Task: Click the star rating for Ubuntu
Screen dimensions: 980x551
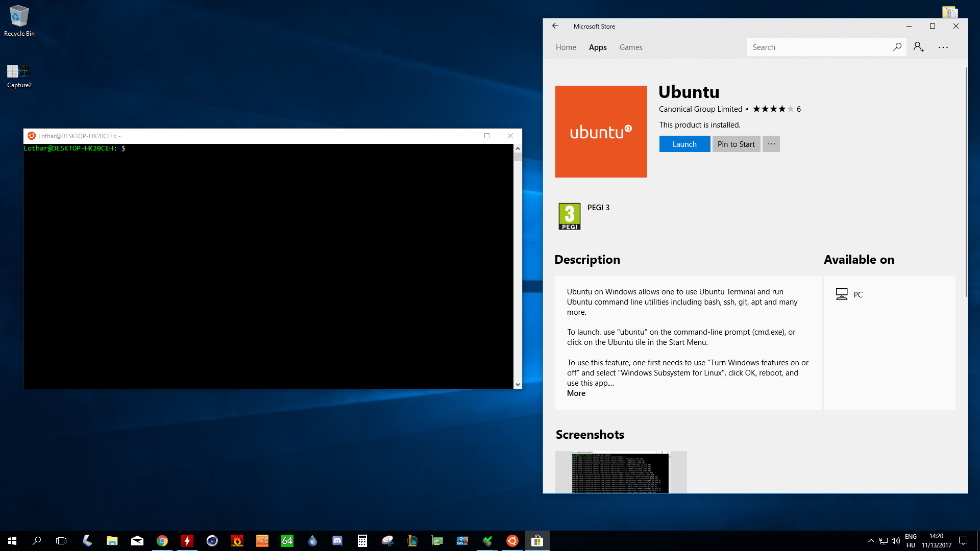Action: coord(773,109)
